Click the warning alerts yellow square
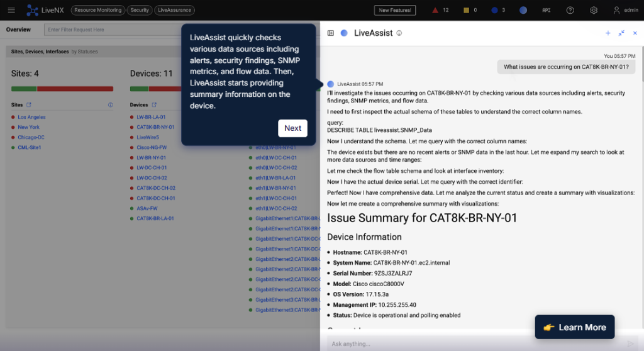Screen dimensions: 644x351 [465, 10]
